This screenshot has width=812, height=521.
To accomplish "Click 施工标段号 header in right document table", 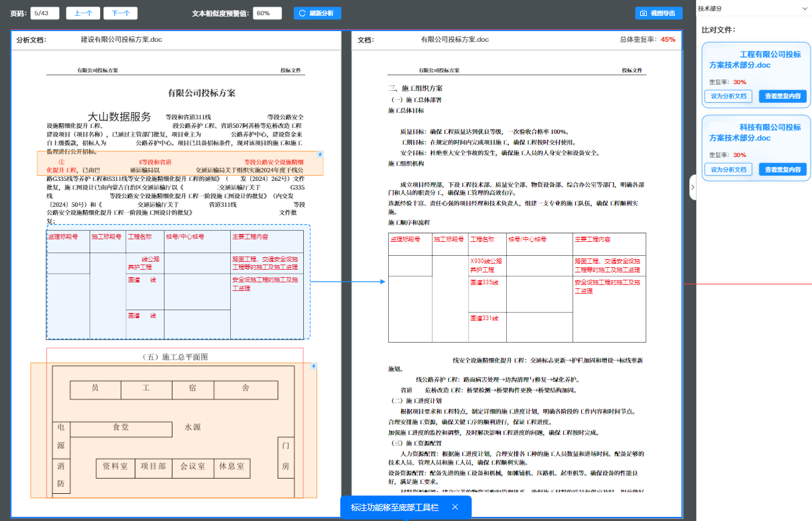I will coord(450,239).
